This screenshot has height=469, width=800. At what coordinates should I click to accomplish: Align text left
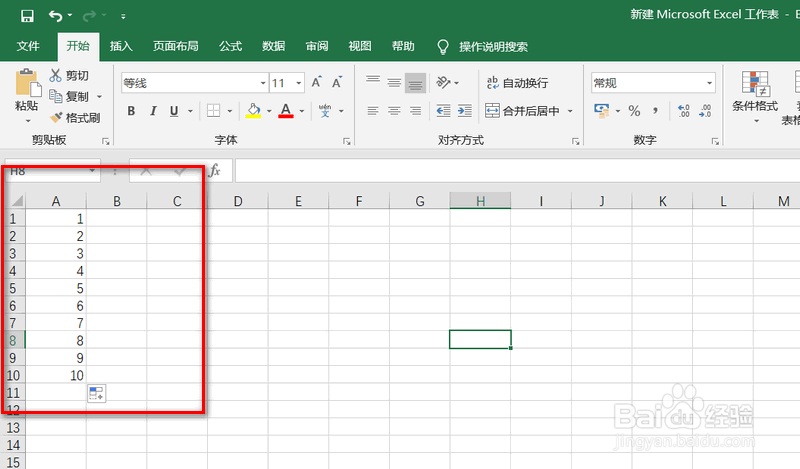[373, 111]
